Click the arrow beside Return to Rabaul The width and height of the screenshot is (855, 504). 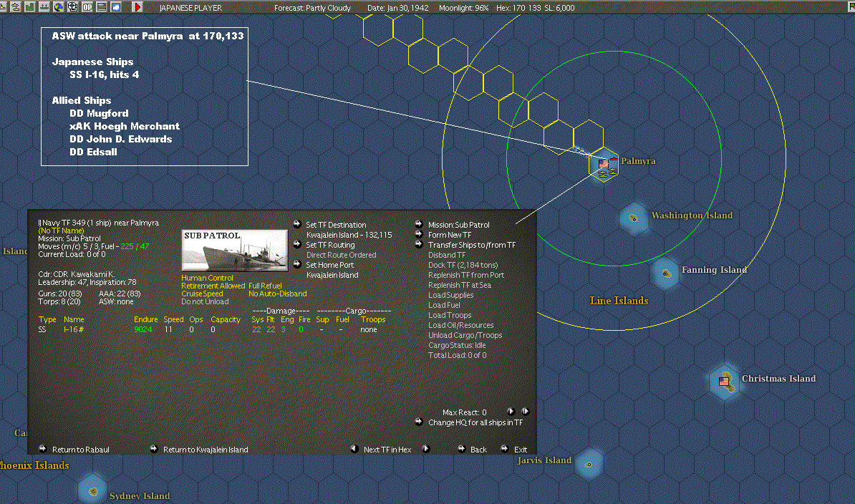42,449
